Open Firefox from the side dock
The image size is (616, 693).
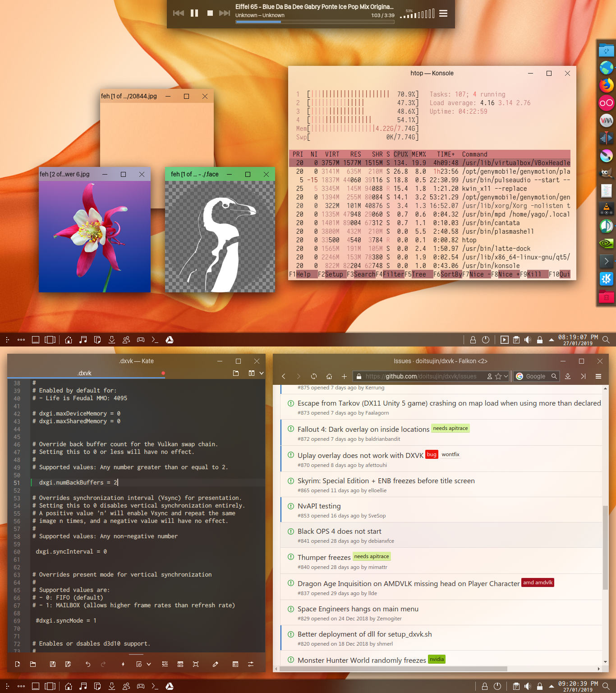pos(607,85)
